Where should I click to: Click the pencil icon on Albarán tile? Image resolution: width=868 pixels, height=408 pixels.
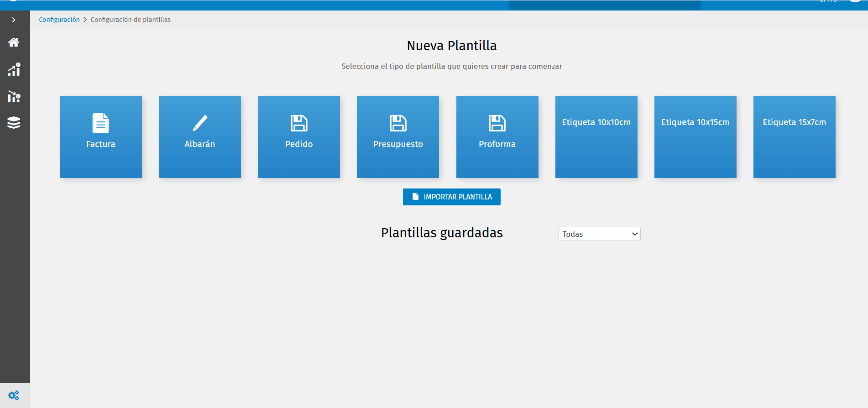pyautogui.click(x=200, y=123)
